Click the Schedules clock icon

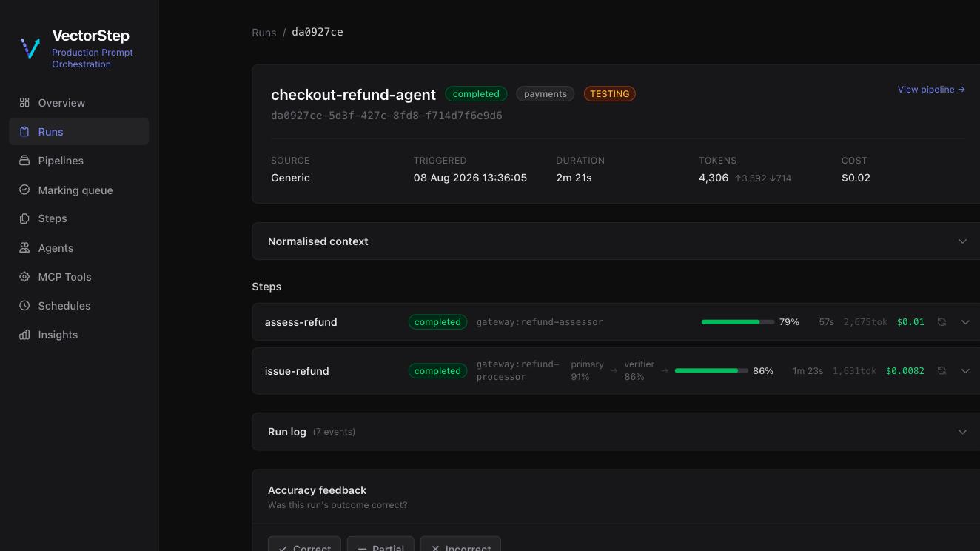24,305
